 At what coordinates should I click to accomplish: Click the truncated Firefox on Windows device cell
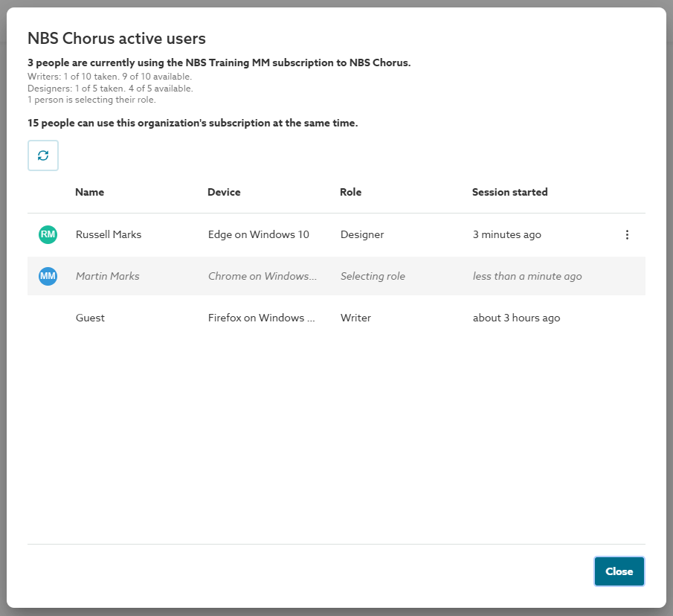(263, 318)
